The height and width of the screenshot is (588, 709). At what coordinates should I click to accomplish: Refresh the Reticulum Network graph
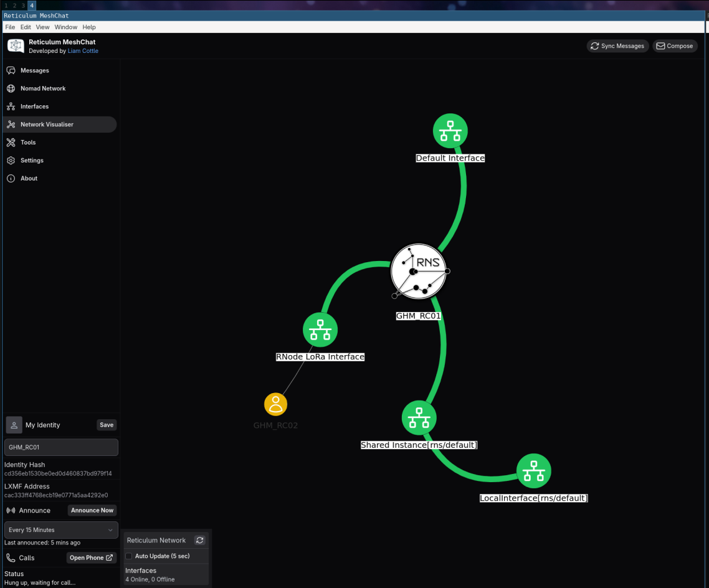point(199,541)
